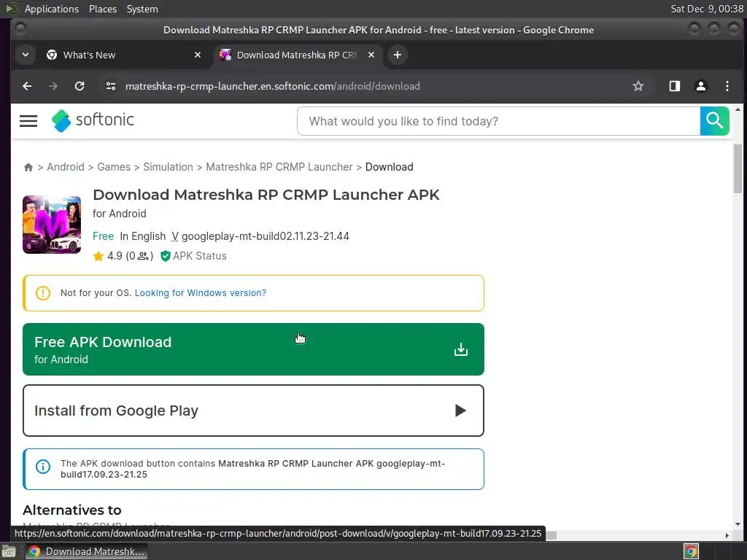This screenshot has width=747, height=560.
Task: Reload the current page
Action: [80, 86]
